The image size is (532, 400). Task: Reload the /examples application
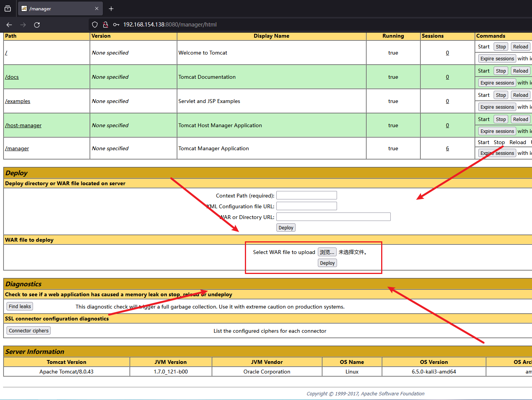pos(520,95)
